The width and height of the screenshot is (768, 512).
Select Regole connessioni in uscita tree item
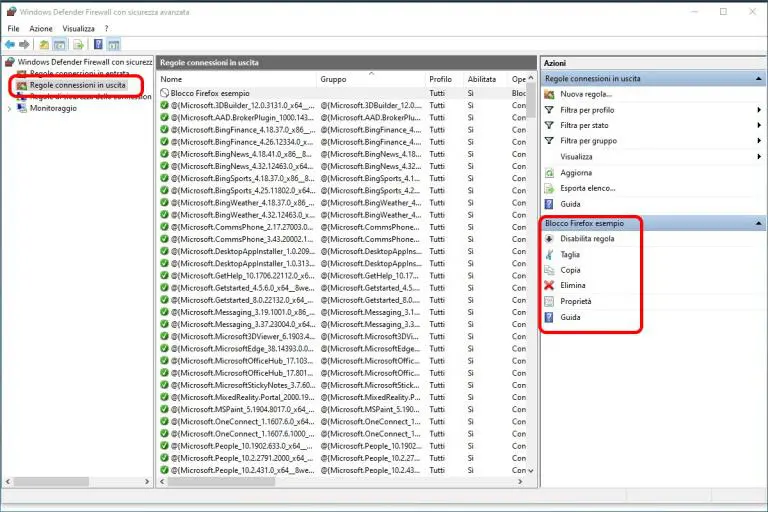[77, 85]
